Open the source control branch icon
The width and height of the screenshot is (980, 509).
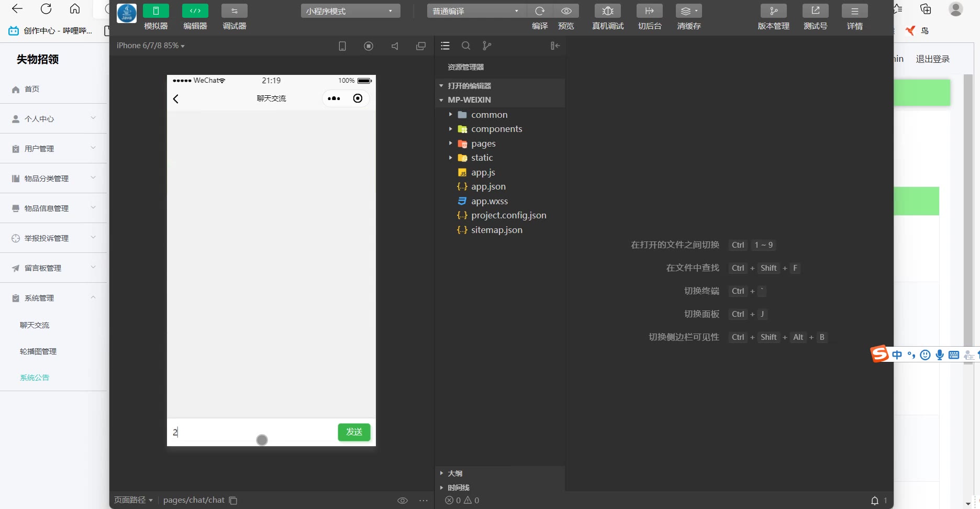[487, 46]
